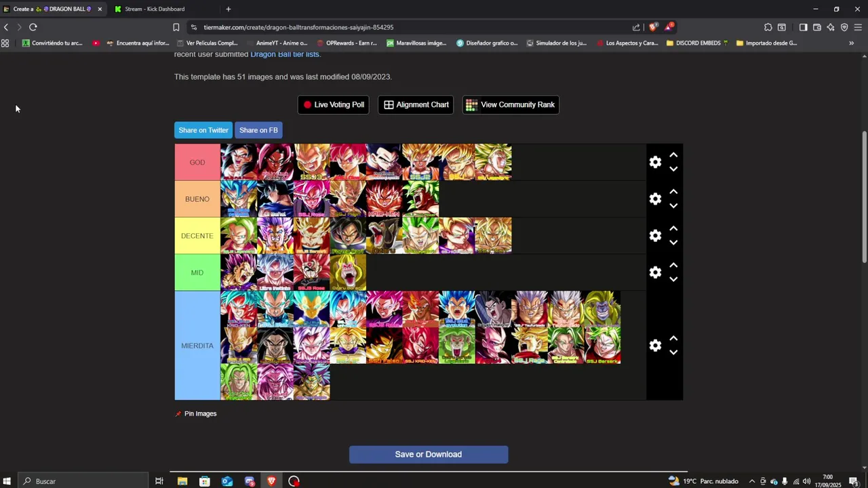868x488 pixels.
Task: Move GOD tier row down
Action: (x=673, y=169)
